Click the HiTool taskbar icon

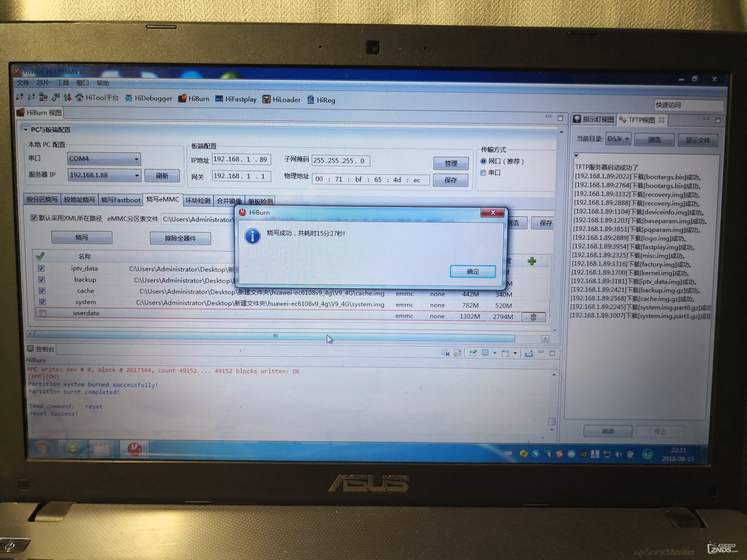(134, 449)
